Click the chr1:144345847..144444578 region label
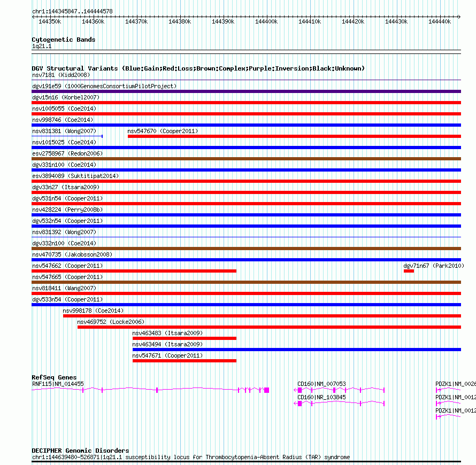 click(72, 11)
